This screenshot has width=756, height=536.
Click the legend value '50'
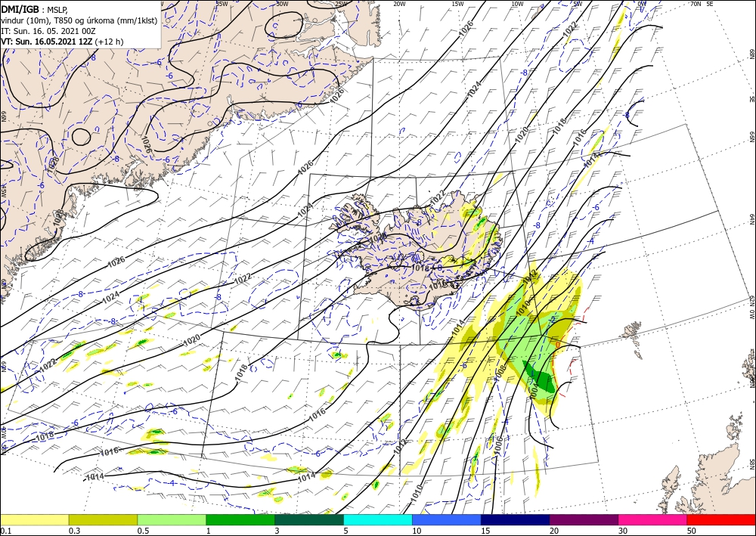click(692, 531)
